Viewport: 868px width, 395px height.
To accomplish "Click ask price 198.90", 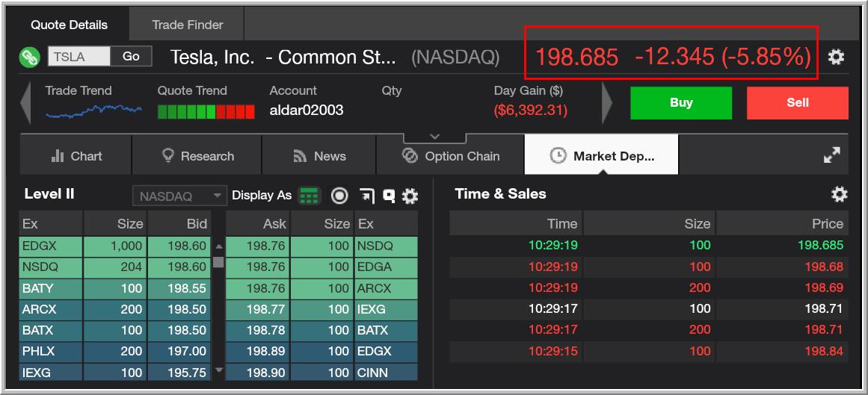I will [x=257, y=373].
